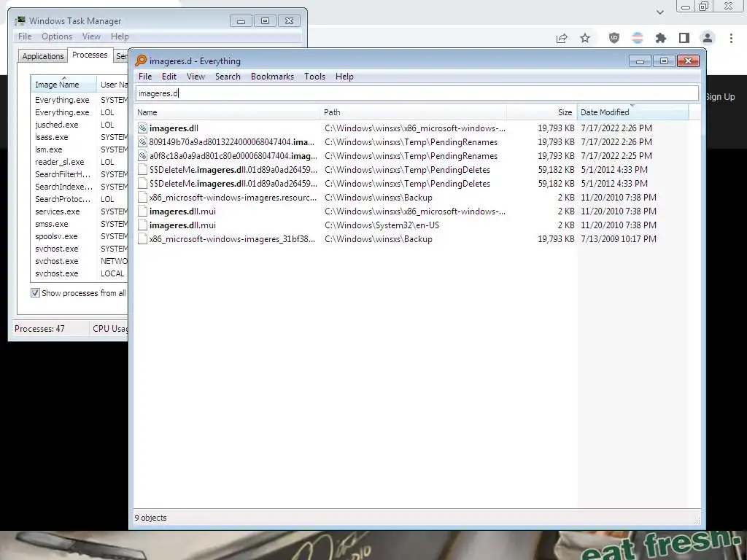Click icon of x86_microsoft-windows-imageres_31bf38 file

142,238
